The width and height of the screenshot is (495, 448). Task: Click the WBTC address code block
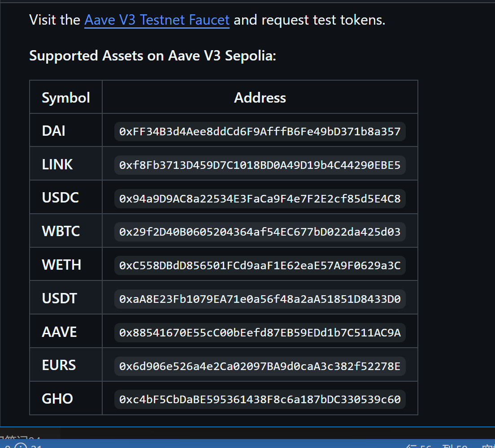pyautogui.click(x=260, y=232)
